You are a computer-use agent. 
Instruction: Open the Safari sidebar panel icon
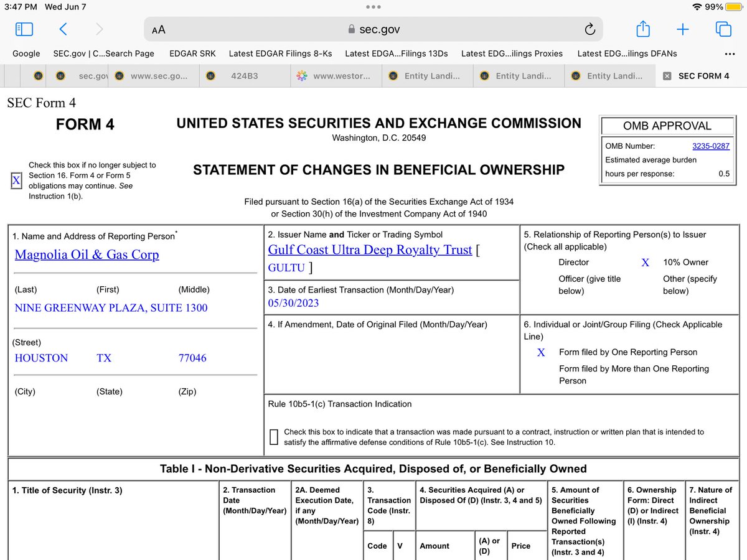[x=24, y=29]
